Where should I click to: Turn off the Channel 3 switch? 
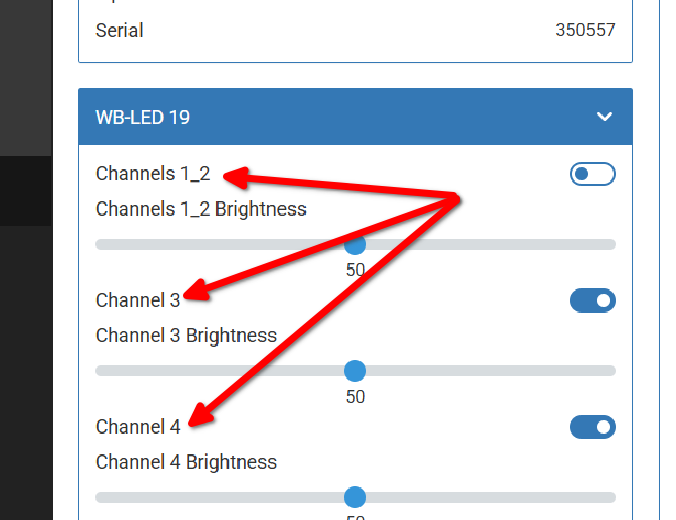click(593, 301)
